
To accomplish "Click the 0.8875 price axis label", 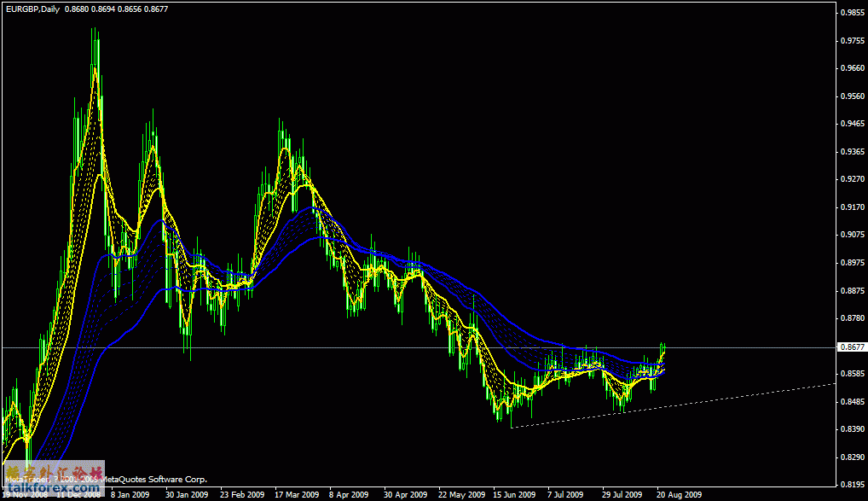I will (853, 290).
